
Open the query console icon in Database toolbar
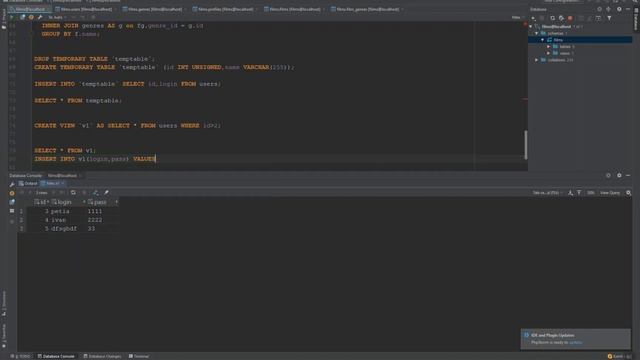tap(598, 18)
